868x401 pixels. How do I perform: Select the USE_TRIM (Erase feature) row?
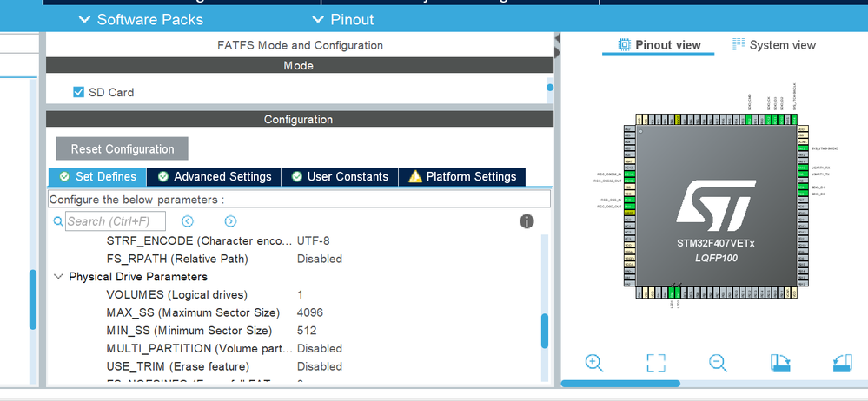point(296,366)
